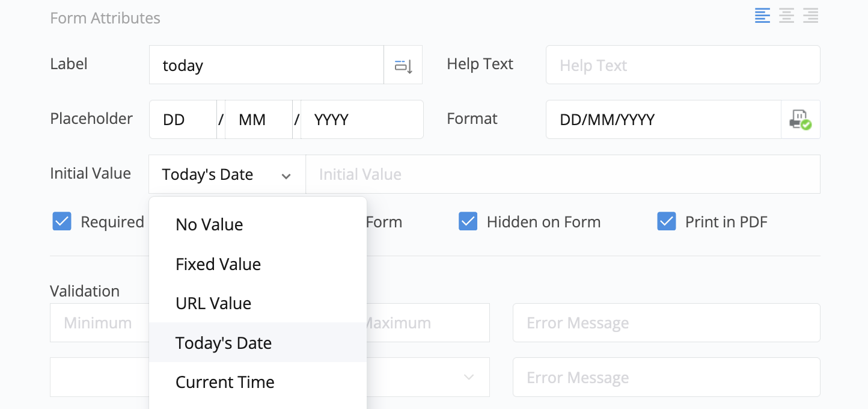This screenshot has width=868, height=409.
Task: Pick Today's Date in the dropdown list
Action: 224,343
